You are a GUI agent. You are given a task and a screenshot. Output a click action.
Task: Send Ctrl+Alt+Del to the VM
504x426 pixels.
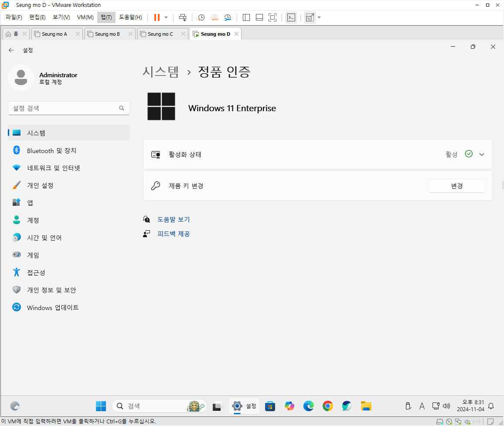coord(183,17)
